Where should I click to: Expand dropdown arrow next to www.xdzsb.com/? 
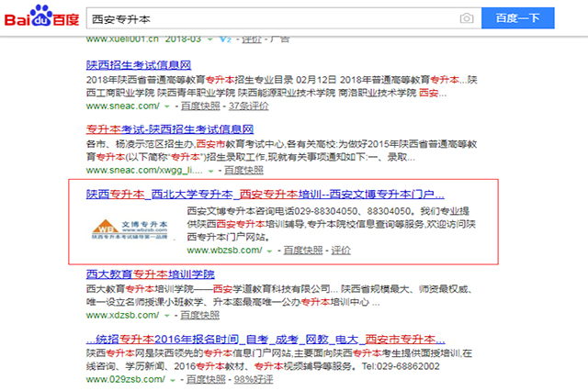click(x=167, y=316)
